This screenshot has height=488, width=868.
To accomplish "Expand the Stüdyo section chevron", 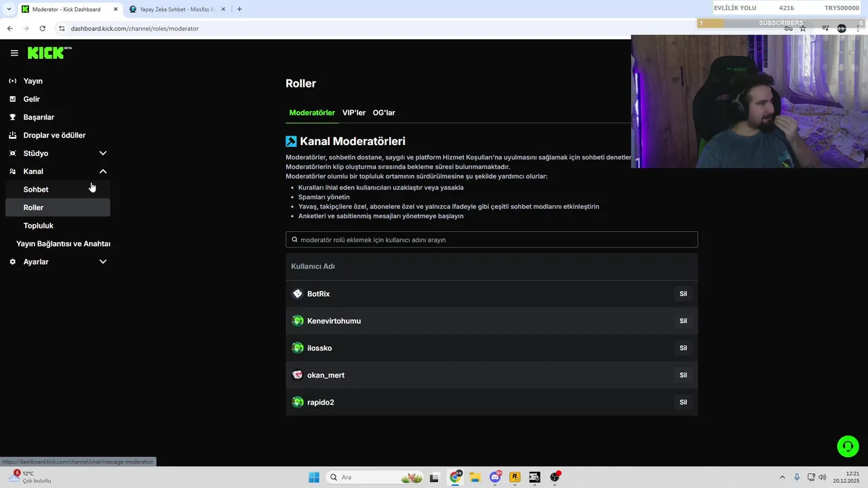I will (x=103, y=153).
